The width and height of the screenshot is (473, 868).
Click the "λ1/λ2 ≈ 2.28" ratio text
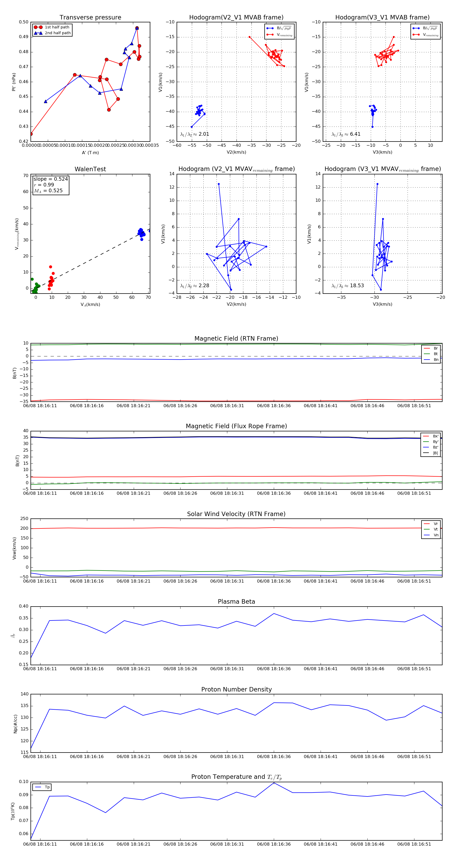tap(194, 286)
